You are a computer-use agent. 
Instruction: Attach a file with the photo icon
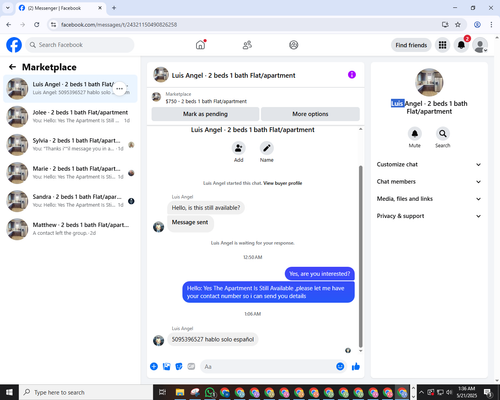click(x=166, y=367)
